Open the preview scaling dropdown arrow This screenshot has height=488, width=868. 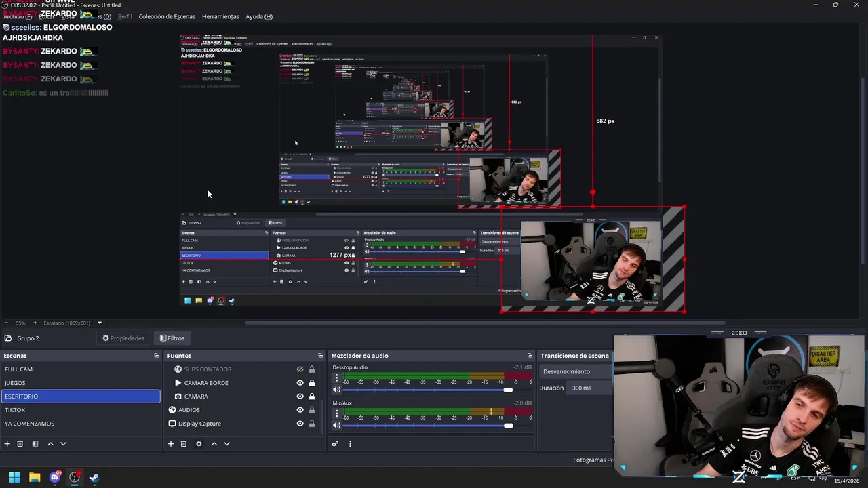click(x=100, y=323)
